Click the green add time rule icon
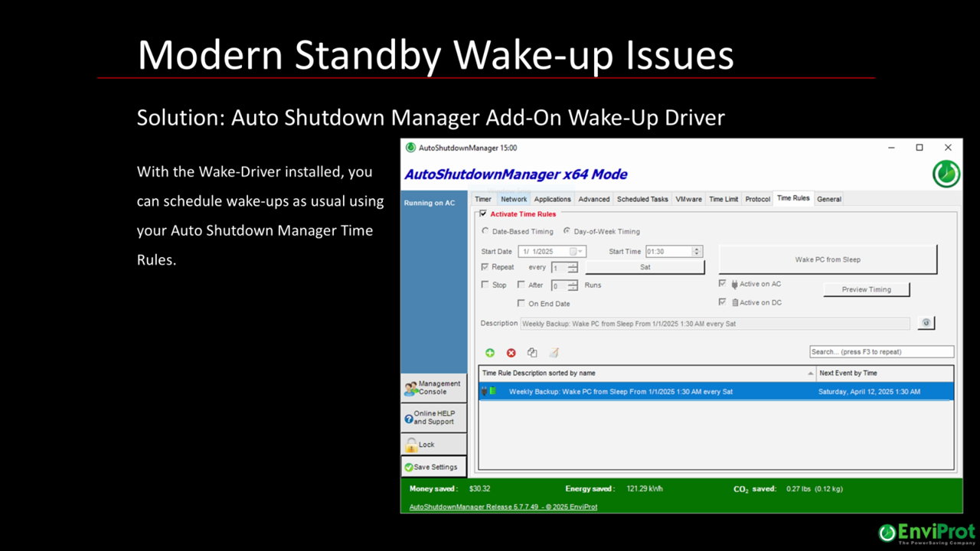 (x=490, y=353)
